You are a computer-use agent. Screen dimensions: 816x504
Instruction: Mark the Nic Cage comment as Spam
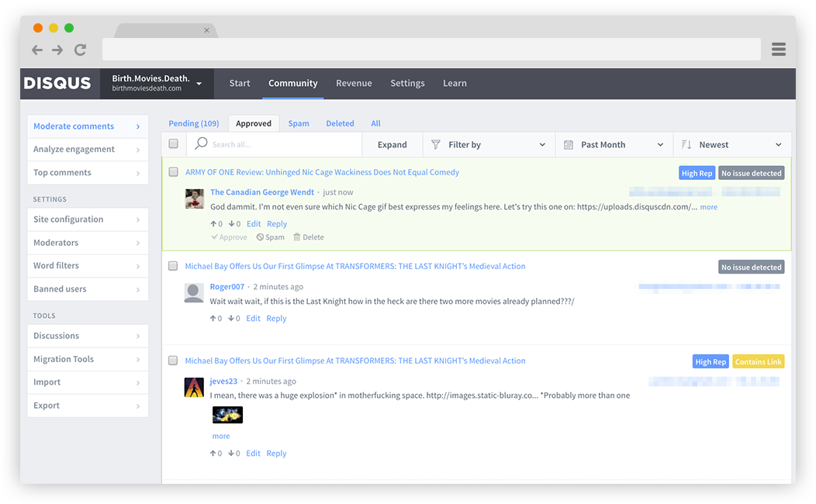pos(270,237)
